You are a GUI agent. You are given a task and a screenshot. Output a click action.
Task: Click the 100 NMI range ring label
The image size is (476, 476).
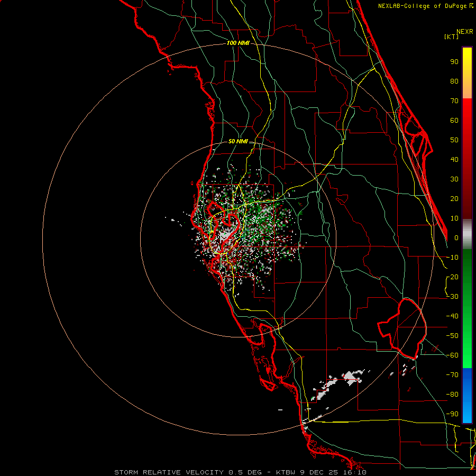[x=238, y=43]
